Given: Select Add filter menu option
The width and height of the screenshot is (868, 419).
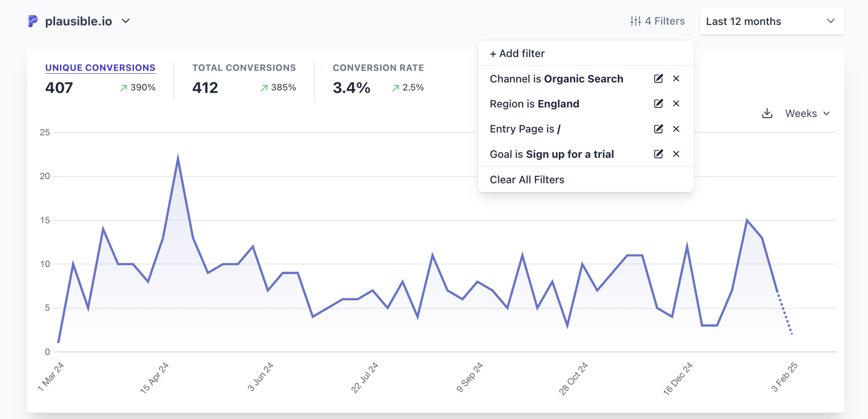Looking at the screenshot, I should pos(517,54).
